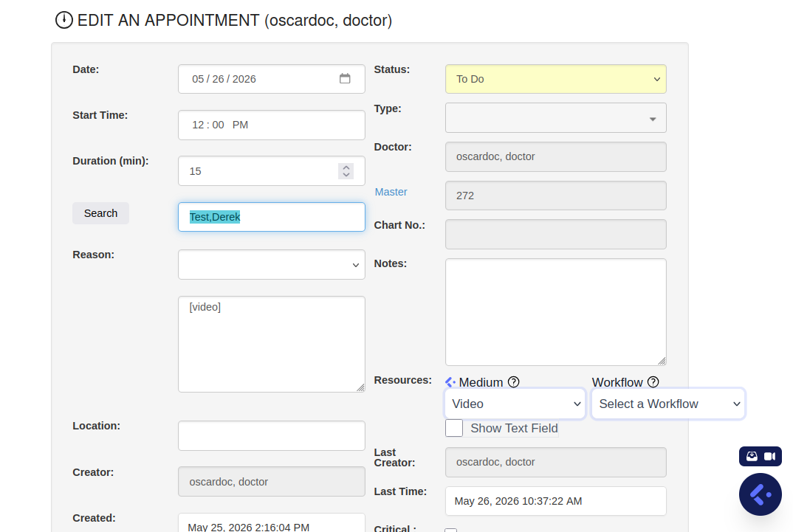Image resolution: width=793 pixels, height=532 pixels.
Task: Click the reason text area containing [video]
Action: point(272,344)
